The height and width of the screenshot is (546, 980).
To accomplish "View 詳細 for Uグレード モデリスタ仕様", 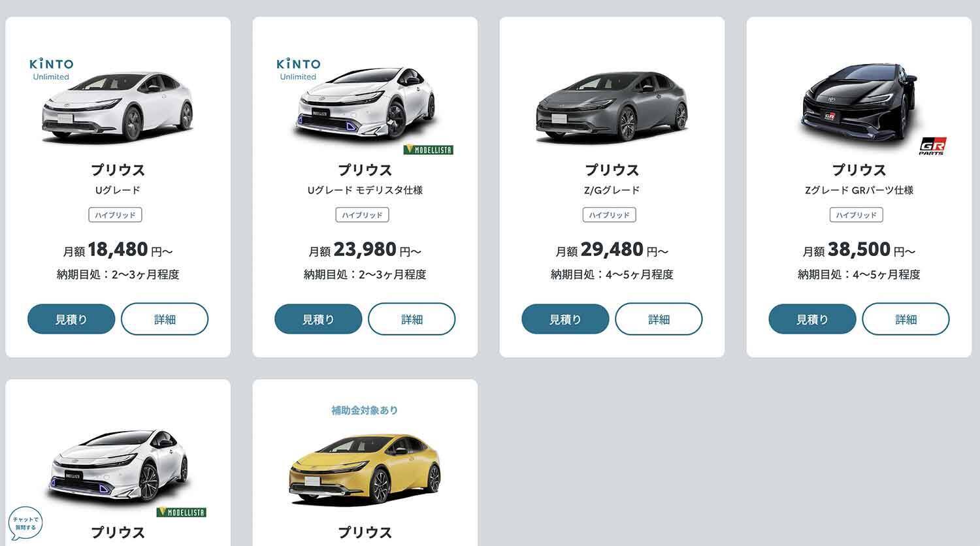I will click(x=412, y=319).
